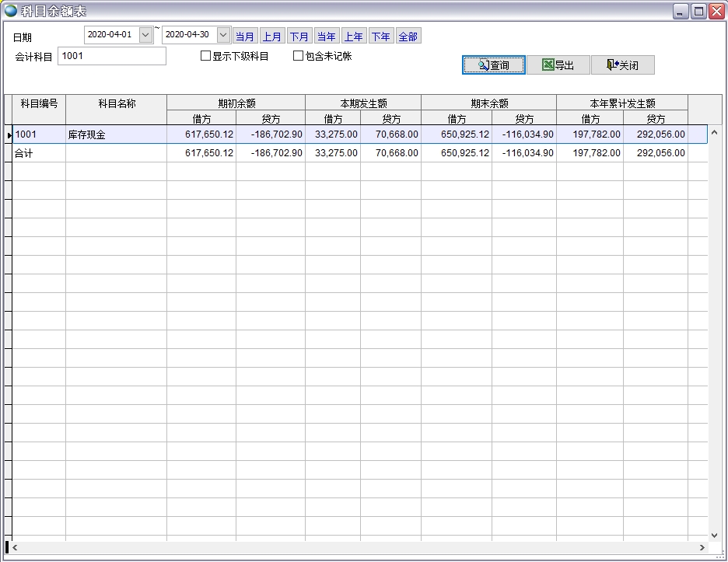
Task: Set date range to 当年
Action: tap(327, 37)
